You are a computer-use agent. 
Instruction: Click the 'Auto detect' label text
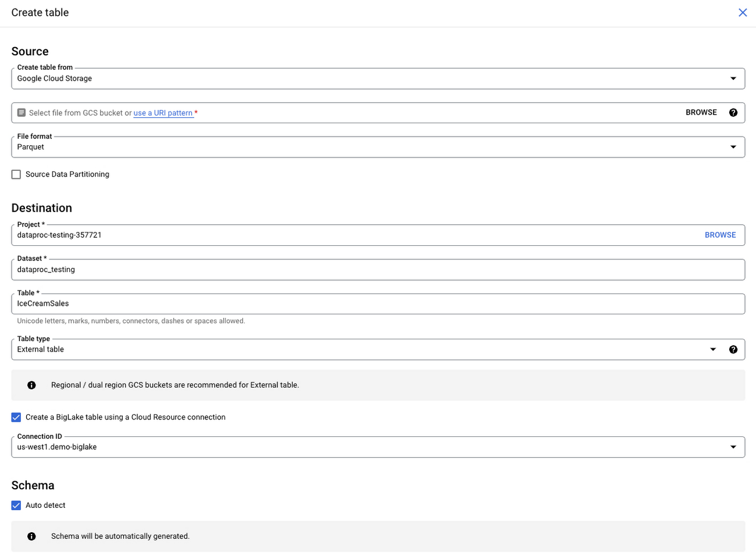[45, 506]
